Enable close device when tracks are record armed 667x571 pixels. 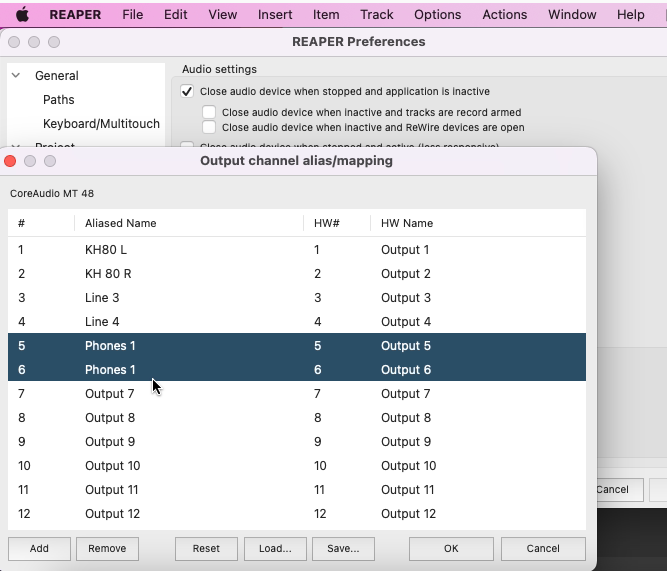pos(209,112)
